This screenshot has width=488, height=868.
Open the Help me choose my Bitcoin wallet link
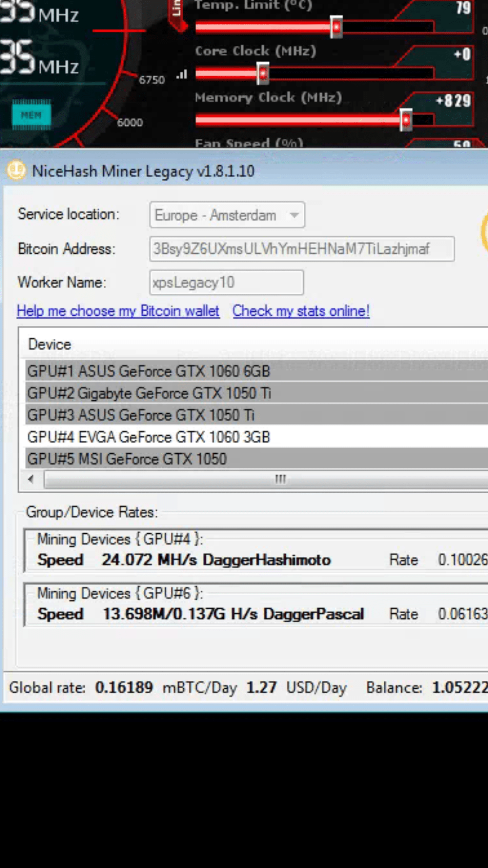pos(118,311)
